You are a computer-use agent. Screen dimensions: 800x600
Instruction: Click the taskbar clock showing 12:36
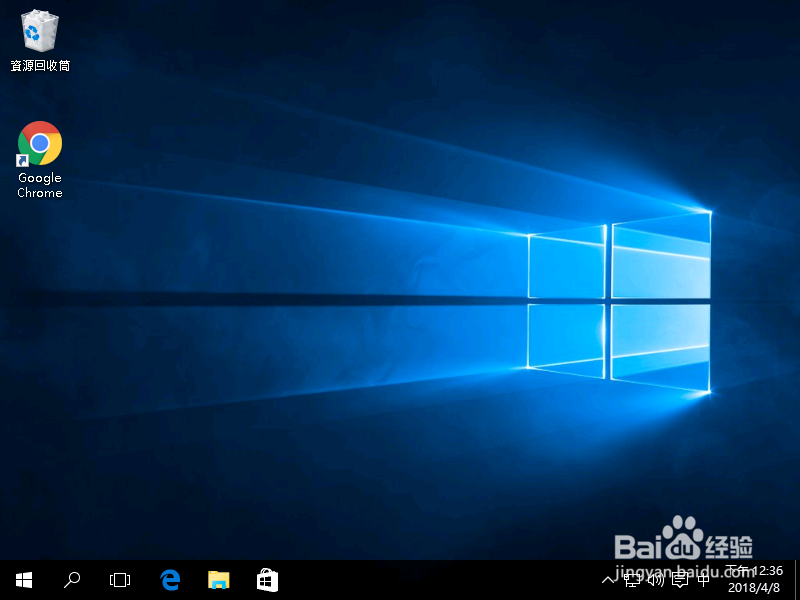[754, 579]
